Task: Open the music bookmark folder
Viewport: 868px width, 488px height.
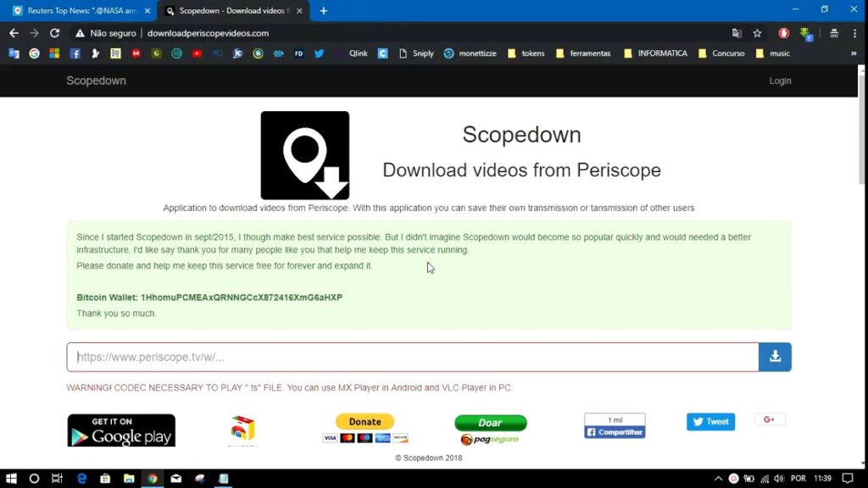Action: (x=773, y=53)
